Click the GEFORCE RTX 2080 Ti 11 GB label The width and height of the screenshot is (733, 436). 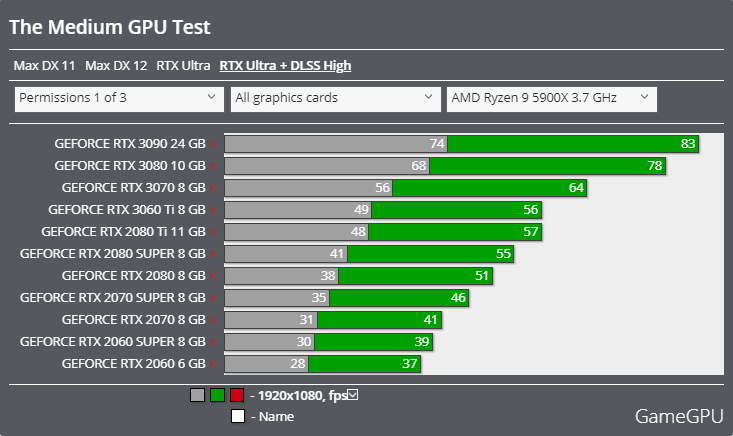123,231
